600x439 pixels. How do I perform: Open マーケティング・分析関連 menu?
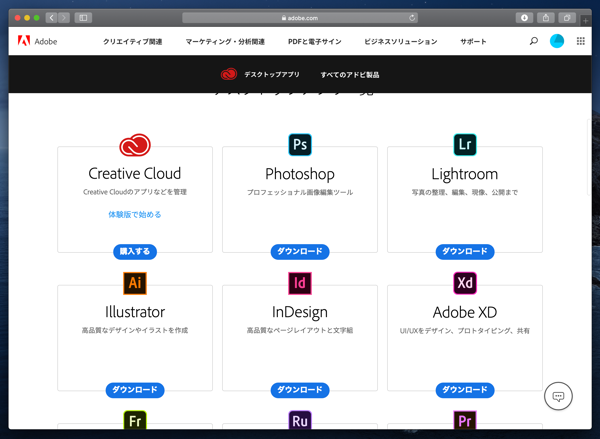point(225,41)
